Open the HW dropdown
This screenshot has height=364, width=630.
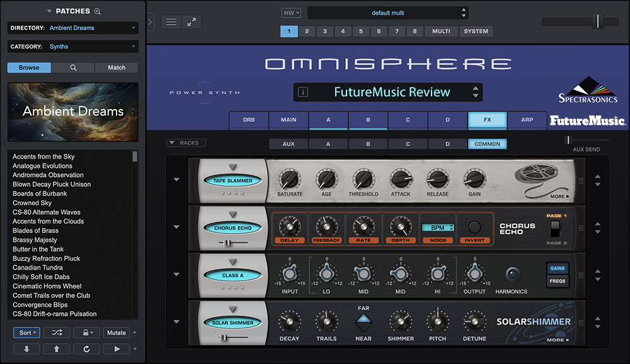click(x=291, y=13)
